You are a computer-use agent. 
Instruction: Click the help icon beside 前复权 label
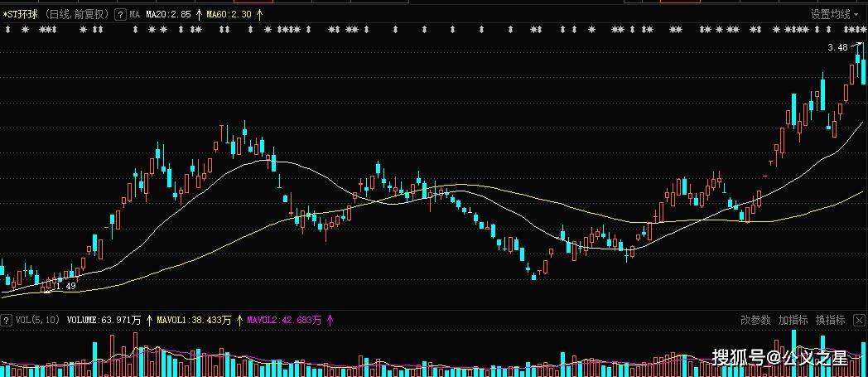point(120,15)
